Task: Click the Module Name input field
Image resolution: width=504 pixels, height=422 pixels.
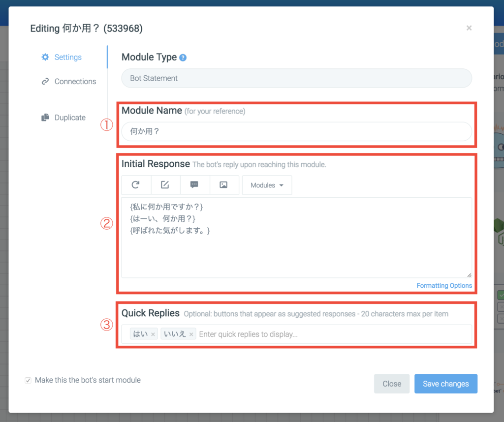Action: pyautogui.click(x=296, y=131)
